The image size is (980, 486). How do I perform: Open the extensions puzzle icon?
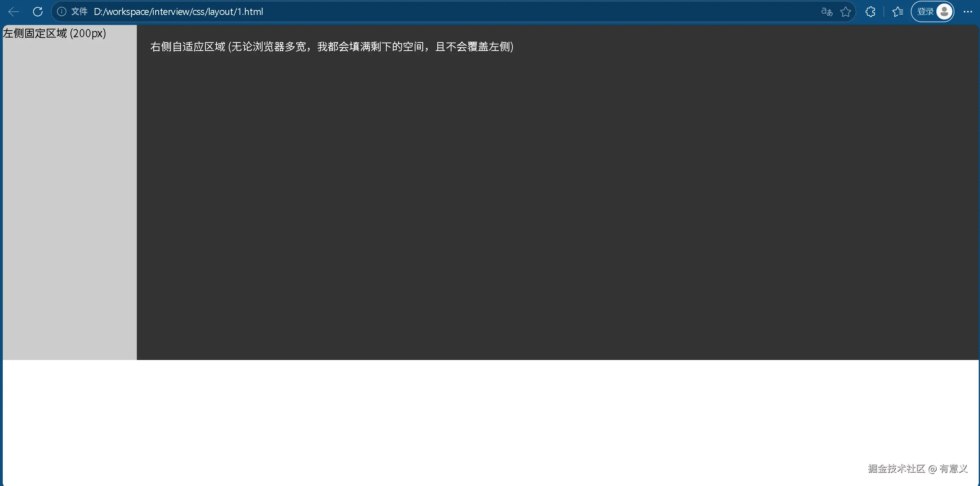(870, 12)
